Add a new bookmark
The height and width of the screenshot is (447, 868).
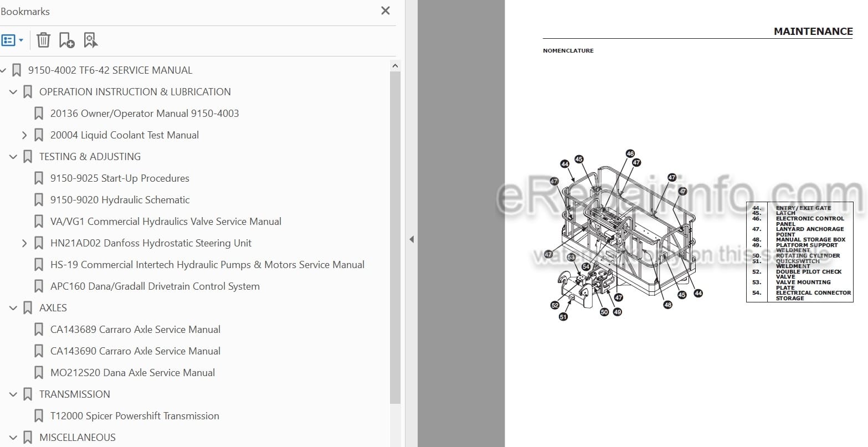coord(66,40)
